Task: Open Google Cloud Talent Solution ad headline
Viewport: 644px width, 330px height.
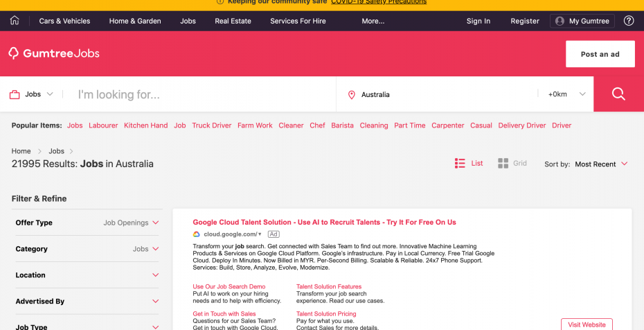Action: pyautogui.click(x=325, y=223)
